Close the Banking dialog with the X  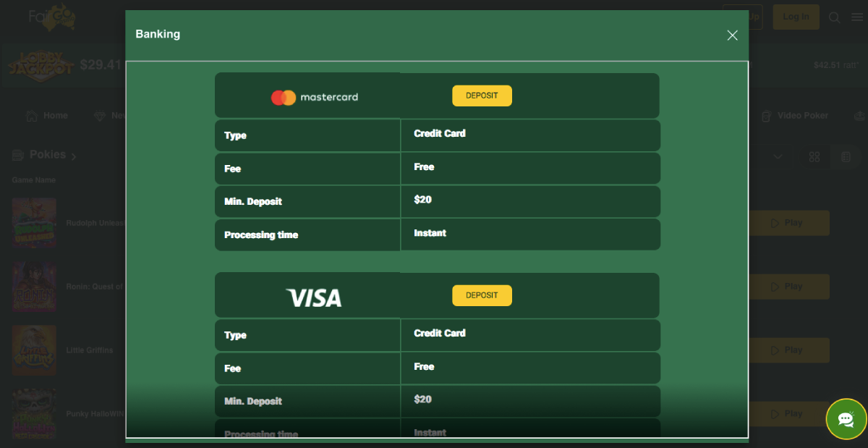click(x=732, y=35)
